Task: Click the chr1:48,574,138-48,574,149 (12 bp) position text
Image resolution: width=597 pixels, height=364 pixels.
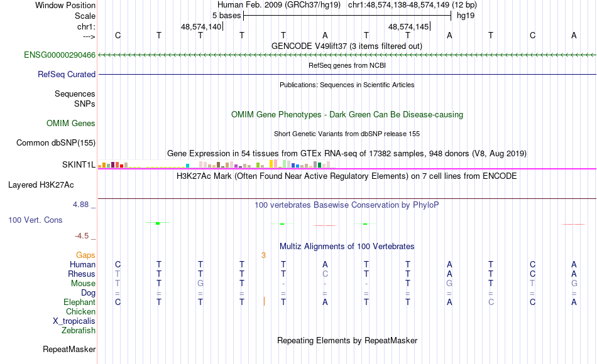Action: pos(412,5)
